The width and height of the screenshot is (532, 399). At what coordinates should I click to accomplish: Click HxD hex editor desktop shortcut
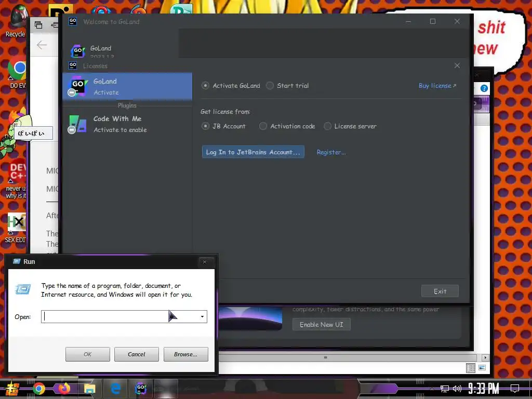point(17,222)
